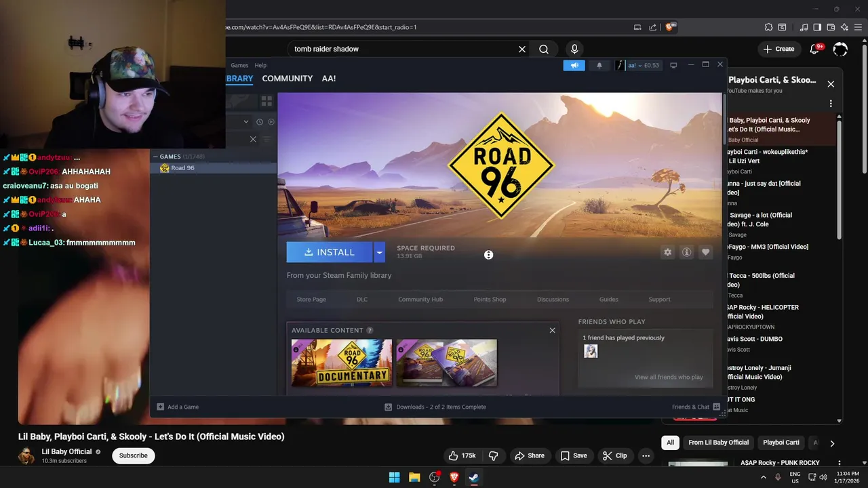The image size is (868, 488).
Task: Share this page from the address bar
Action: coord(652,27)
